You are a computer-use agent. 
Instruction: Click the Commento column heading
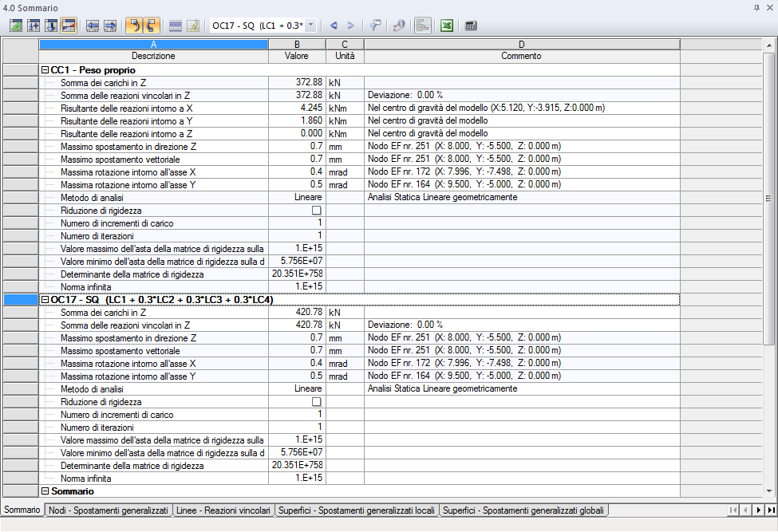point(522,56)
